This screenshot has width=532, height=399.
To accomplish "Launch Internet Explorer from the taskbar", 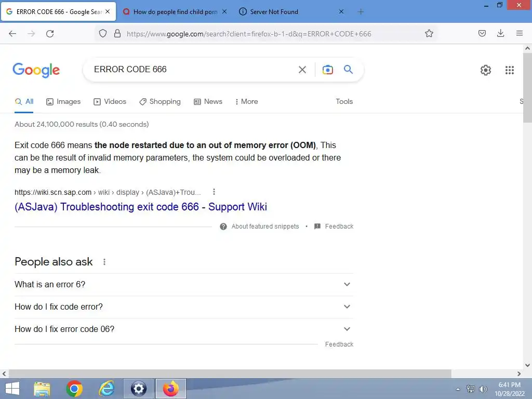I will 107,389.
